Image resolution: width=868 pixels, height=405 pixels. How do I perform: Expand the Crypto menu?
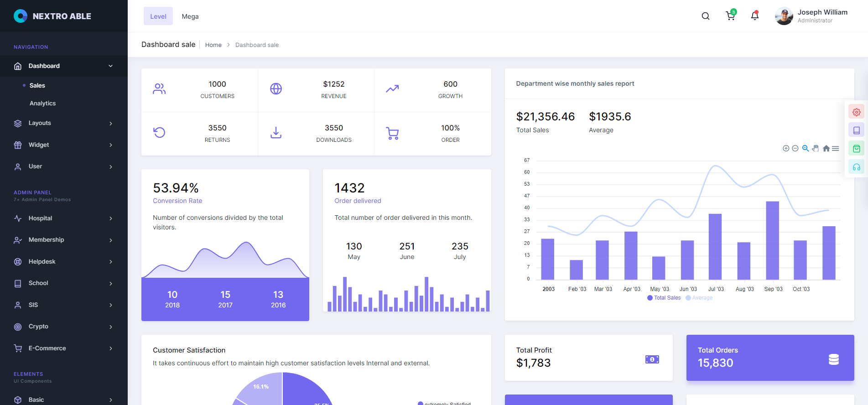(x=64, y=327)
